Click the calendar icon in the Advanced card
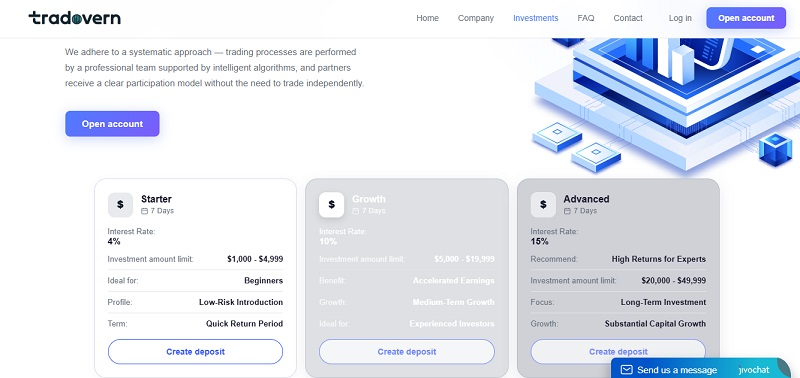Viewport: 800px width, 378px height. [x=567, y=211]
